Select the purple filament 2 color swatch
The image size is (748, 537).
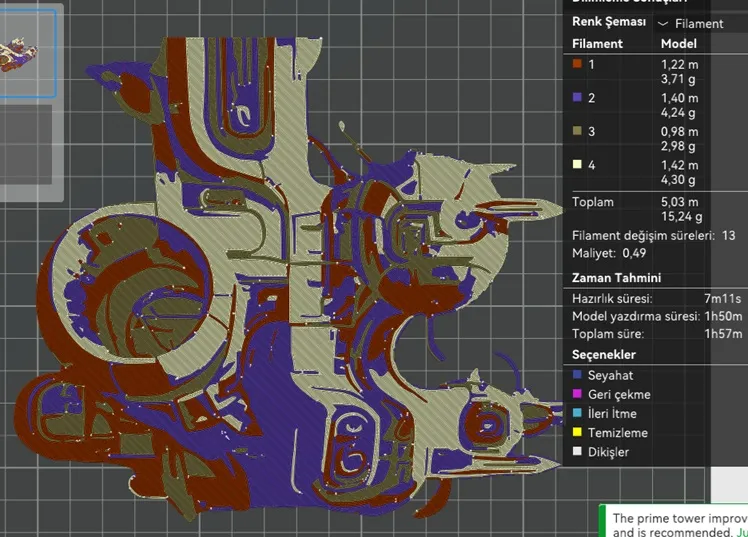point(577,97)
